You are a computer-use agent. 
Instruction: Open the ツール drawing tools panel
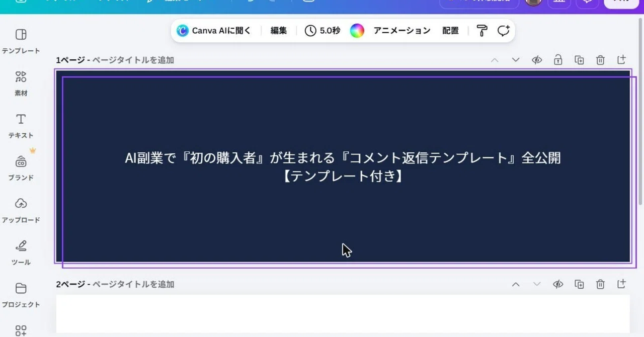[21, 252]
